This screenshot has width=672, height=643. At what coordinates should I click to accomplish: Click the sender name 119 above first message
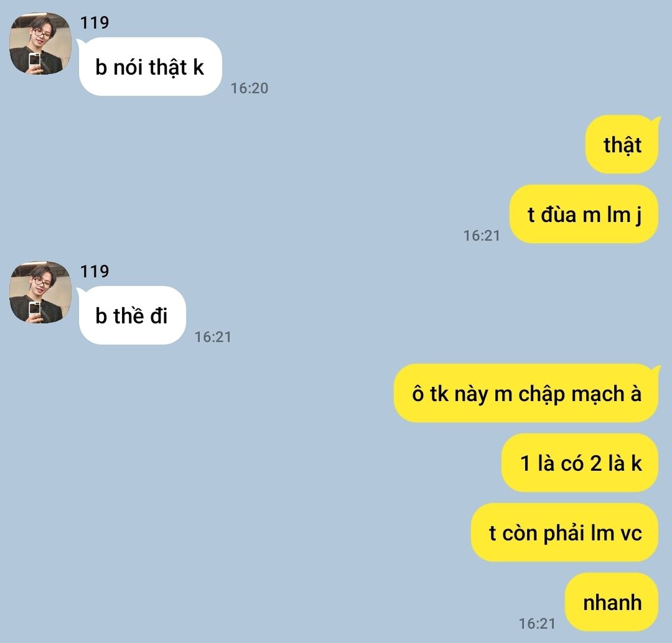(95, 22)
